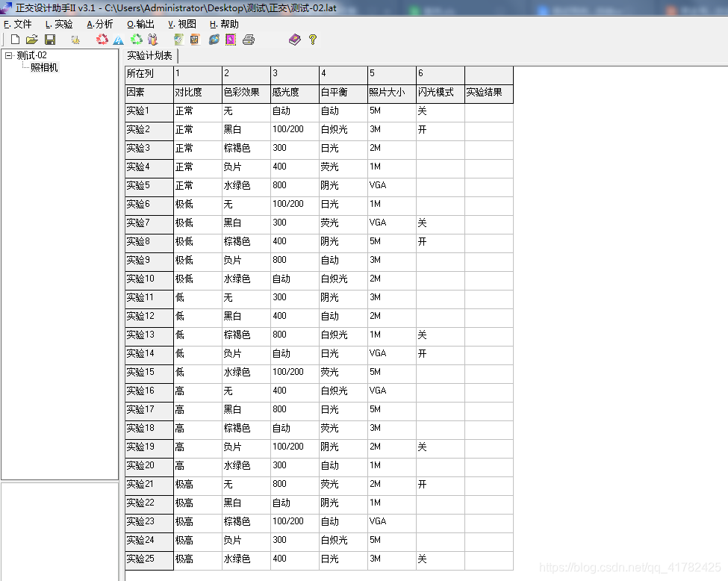Viewport: 728px width, 581px height.
Task: Click the 实验结果 cell in row 实验1
Action: tap(489, 113)
